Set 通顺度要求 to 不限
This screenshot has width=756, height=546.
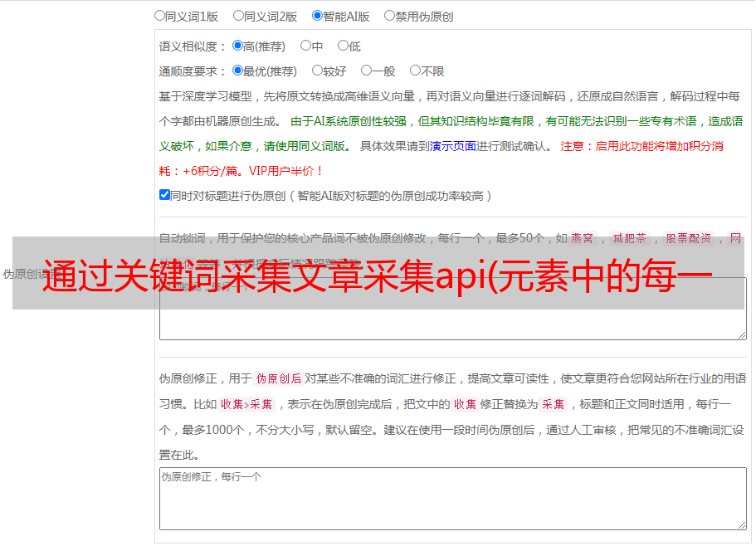(x=415, y=71)
